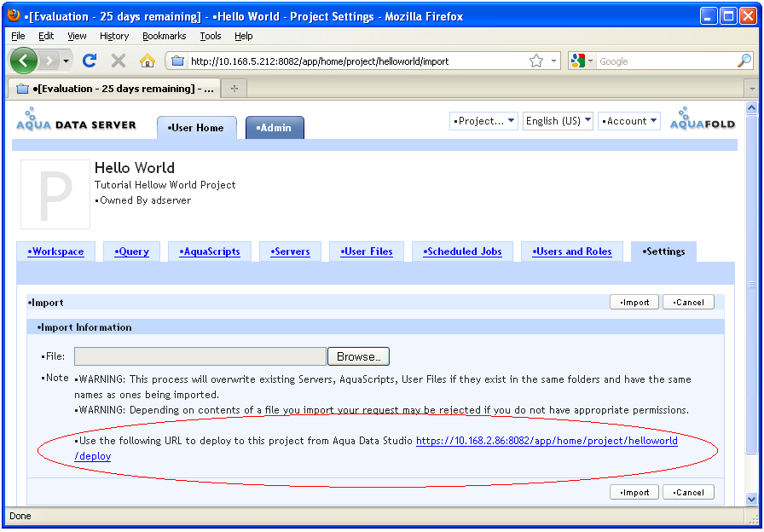Click the "Tutorial Hellow World Project" description
The width and height of the screenshot is (764, 532).
(x=165, y=185)
